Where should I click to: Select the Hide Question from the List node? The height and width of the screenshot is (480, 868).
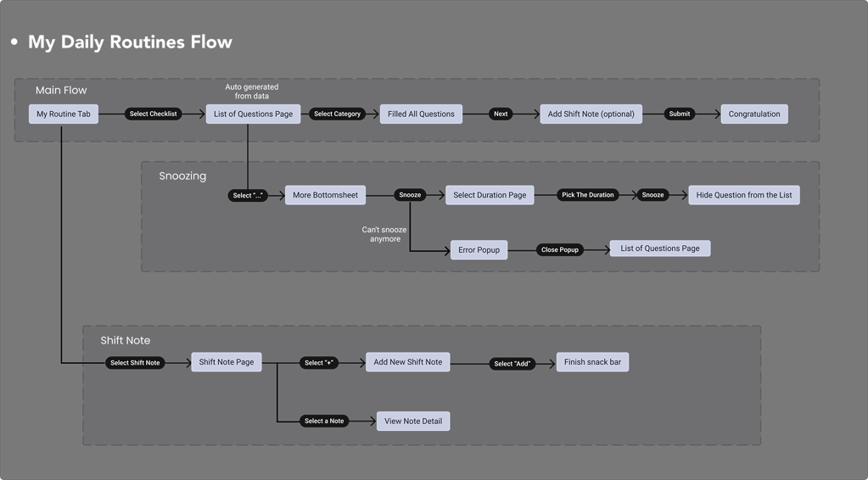point(743,195)
